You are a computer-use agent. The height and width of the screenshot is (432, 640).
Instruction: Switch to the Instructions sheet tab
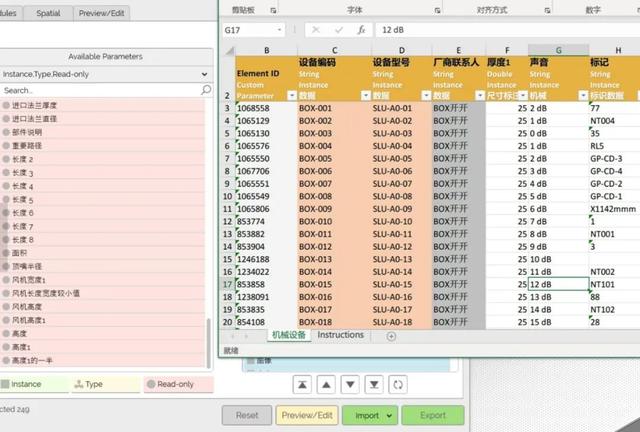click(x=340, y=335)
